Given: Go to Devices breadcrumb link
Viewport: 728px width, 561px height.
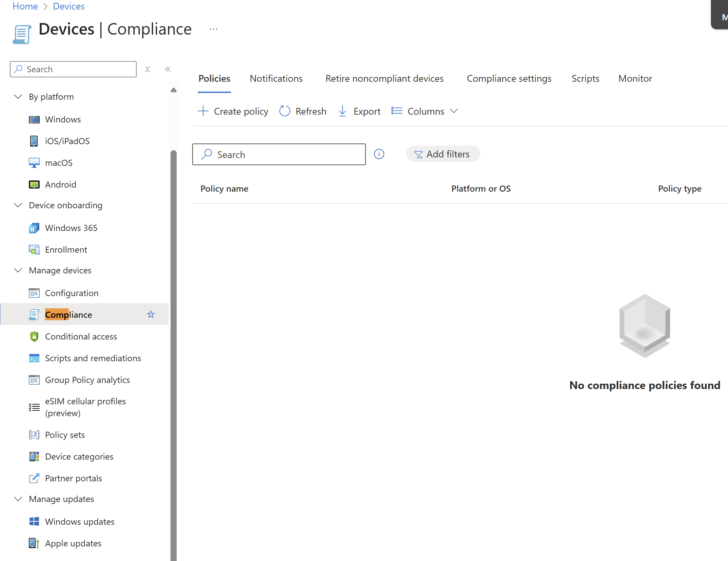Looking at the screenshot, I should pyautogui.click(x=68, y=6).
